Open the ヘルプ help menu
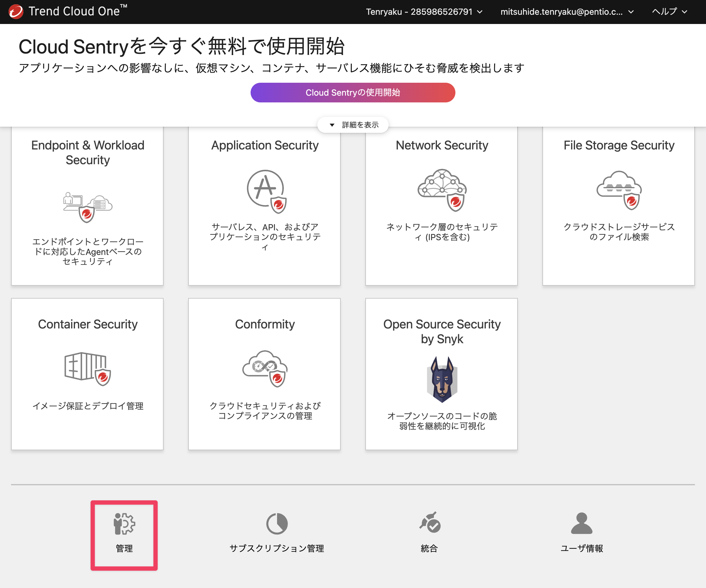 (x=669, y=12)
